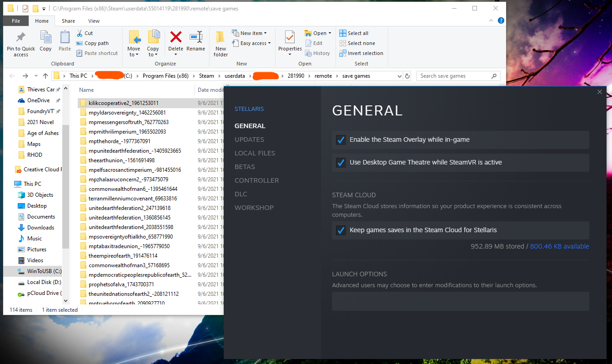The height and width of the screenshot is (364, 612).
Task: Click Select none in the ribbon
Action: (357, 43)
